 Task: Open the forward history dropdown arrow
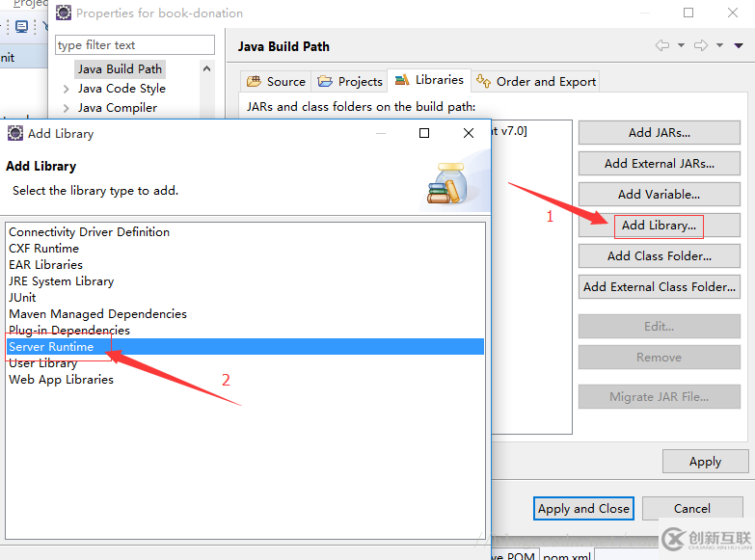(719, 45)
